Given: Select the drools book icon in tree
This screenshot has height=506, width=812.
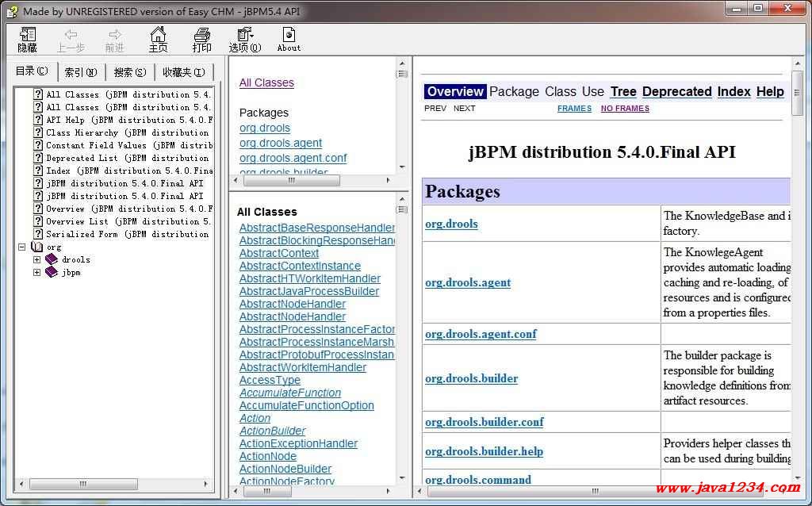Looking at the screenshot, I should coord(52,259).
